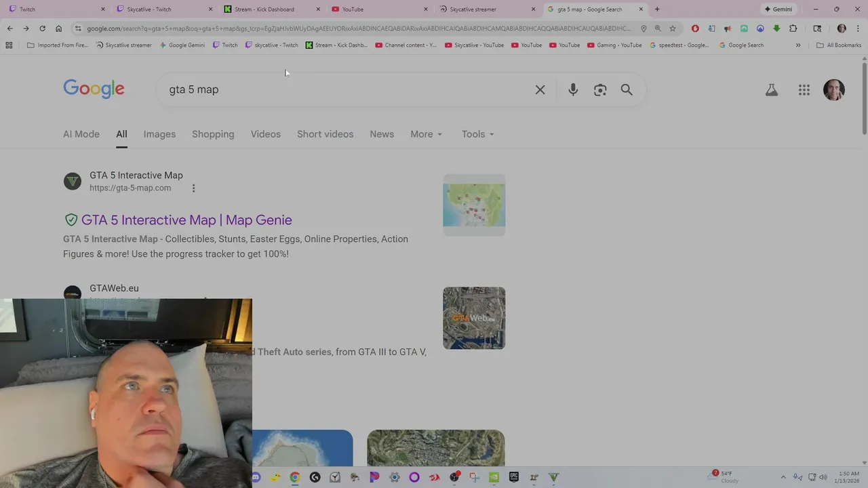Open Google account profile picture
Screen dimensions: 868x488
pyautogui.click(x=834, y=89)
